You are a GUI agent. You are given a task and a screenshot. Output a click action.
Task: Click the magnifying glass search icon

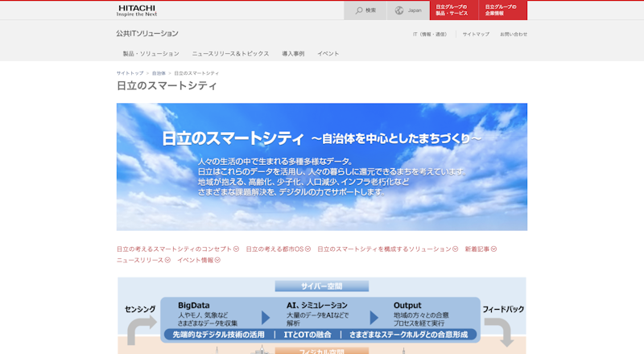coord(358,10)
